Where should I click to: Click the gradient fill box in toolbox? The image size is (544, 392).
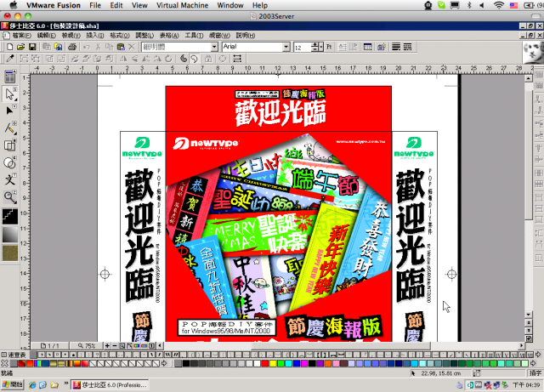(x=10, y=235)
